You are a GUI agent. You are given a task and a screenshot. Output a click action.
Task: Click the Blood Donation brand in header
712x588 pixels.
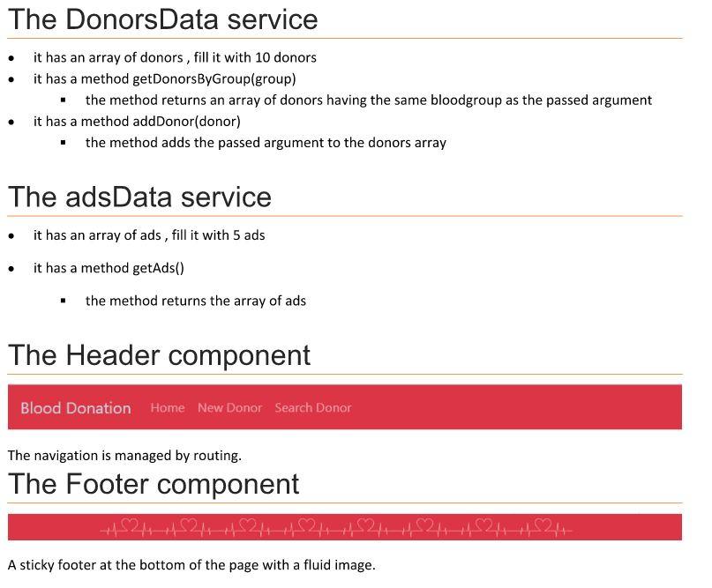(76, 408)
